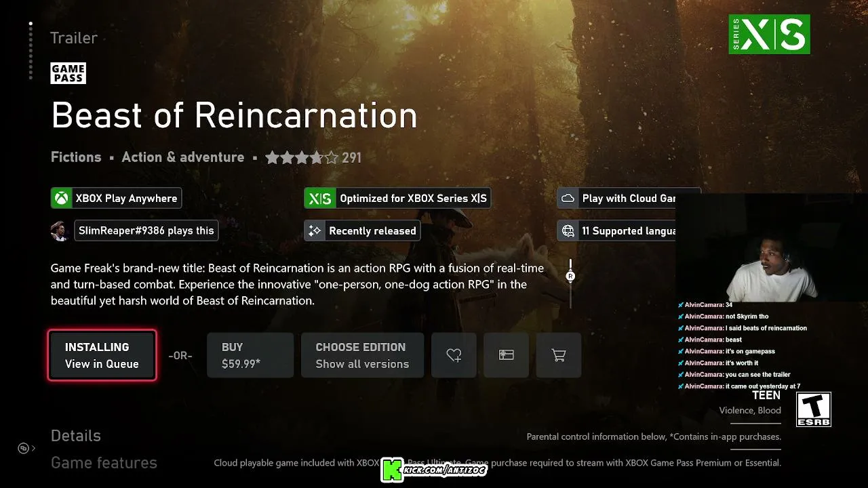Click the R scroll indicator beside the description
Image resolution: width=868 pixels, height=488 pixels.
(570, 276)
